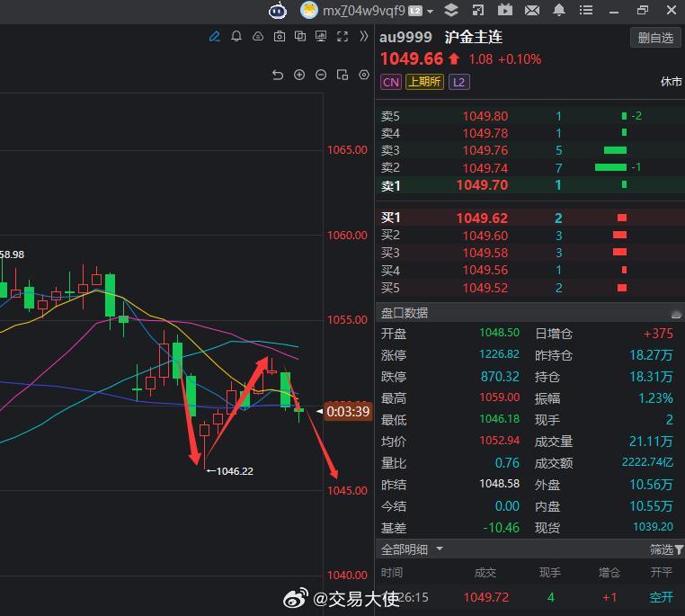Set a price alert with chart bell icon

(x=236, y=36)
